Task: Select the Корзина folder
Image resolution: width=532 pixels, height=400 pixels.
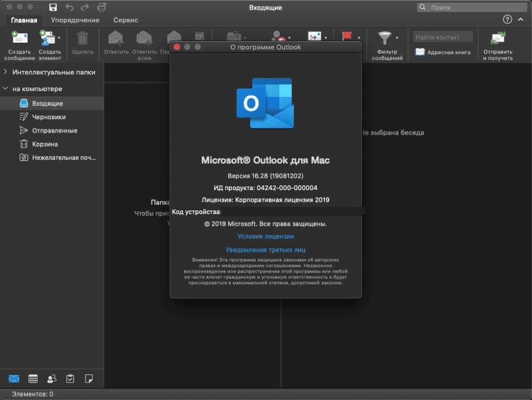Action: 52,144
